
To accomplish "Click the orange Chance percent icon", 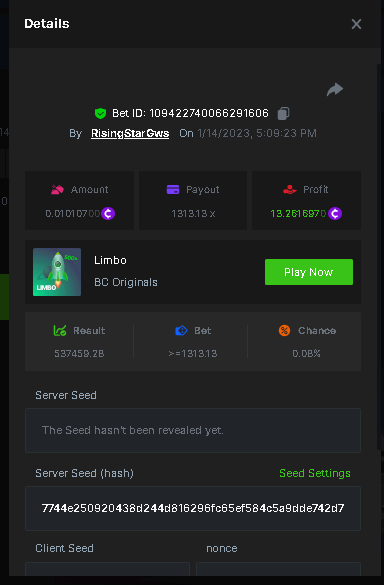I will point(284,331).
